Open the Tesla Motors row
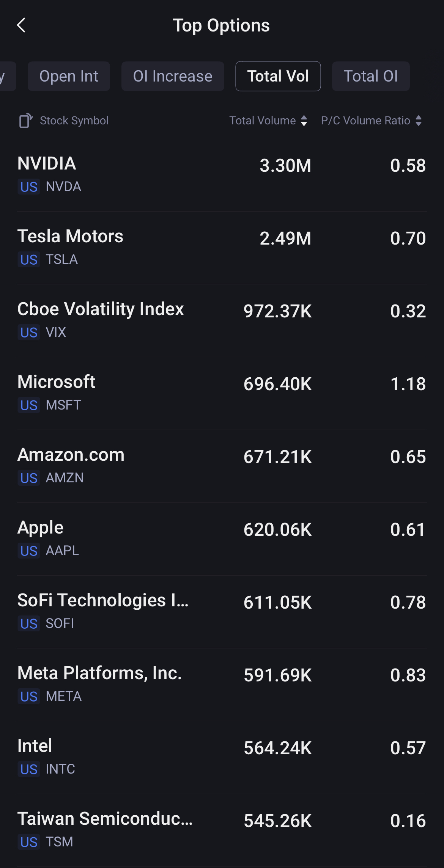 coord(222,247)
